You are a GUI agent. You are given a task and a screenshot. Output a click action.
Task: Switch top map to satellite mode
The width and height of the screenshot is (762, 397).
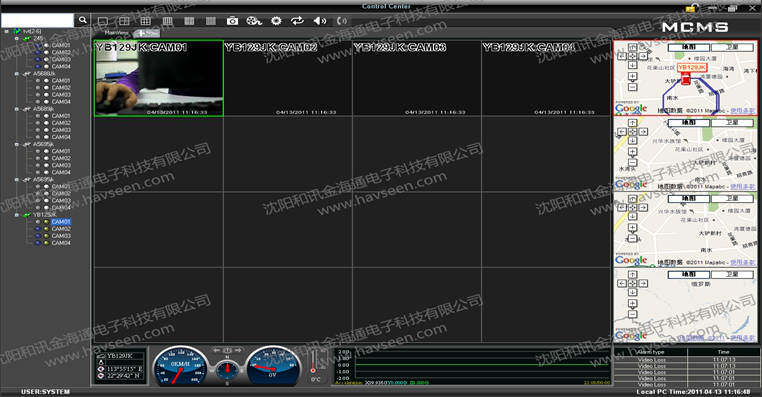click(x=732, y=47)
